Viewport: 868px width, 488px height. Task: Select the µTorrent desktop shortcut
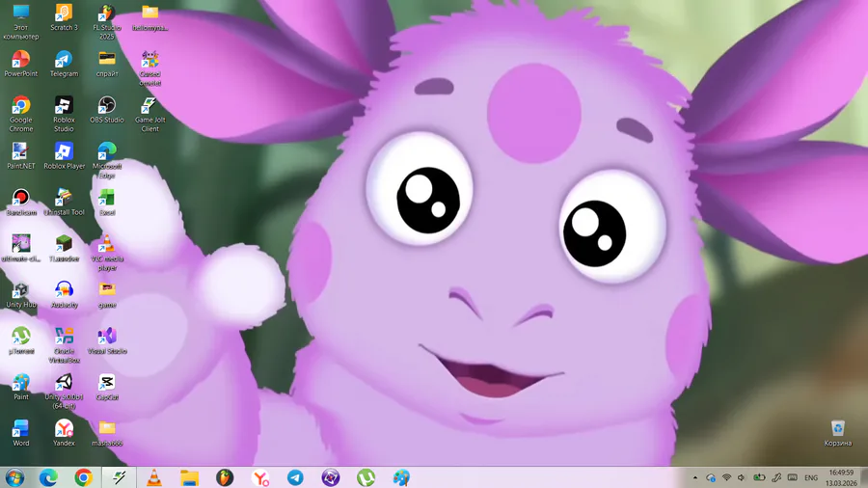coord(21,340)
